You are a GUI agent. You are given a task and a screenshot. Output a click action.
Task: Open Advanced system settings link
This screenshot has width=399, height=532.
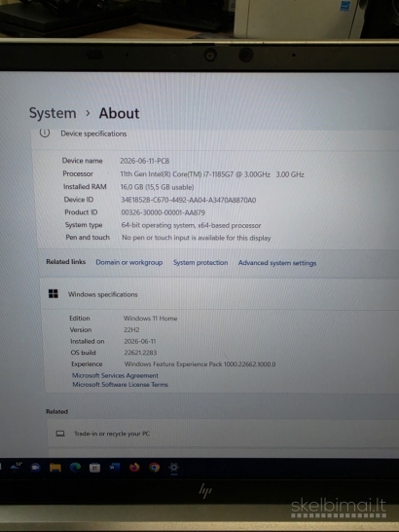coord(277,263)
